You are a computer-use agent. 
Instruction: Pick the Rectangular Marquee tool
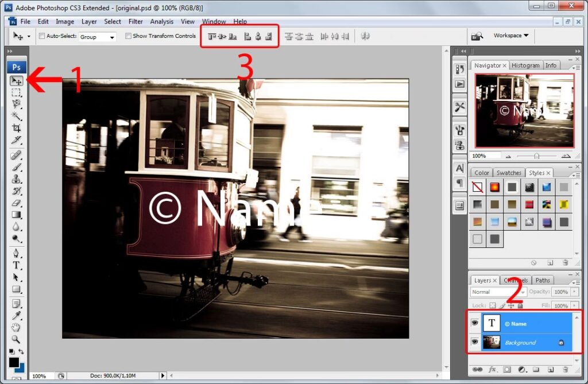[x=17, y=92]
